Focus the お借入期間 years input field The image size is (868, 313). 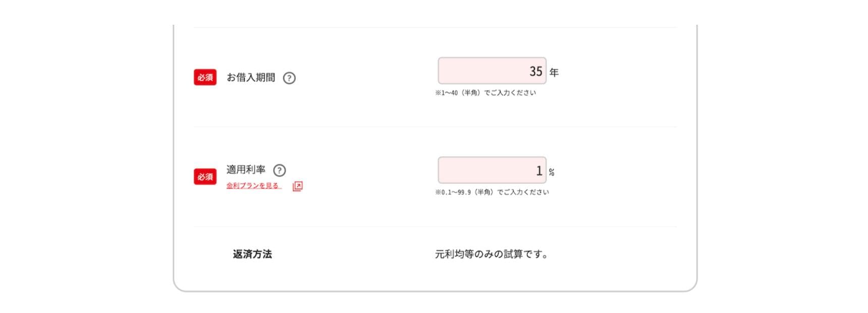click(492, 71)
